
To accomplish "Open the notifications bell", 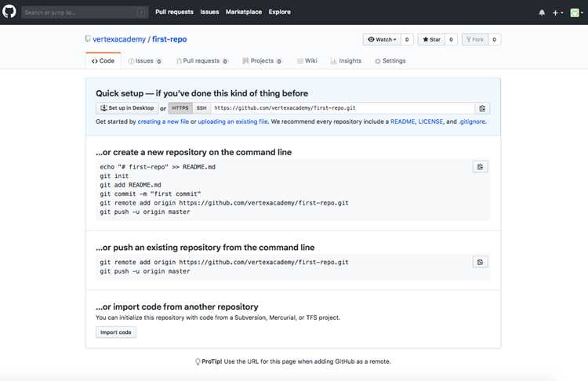I will 542,13.
